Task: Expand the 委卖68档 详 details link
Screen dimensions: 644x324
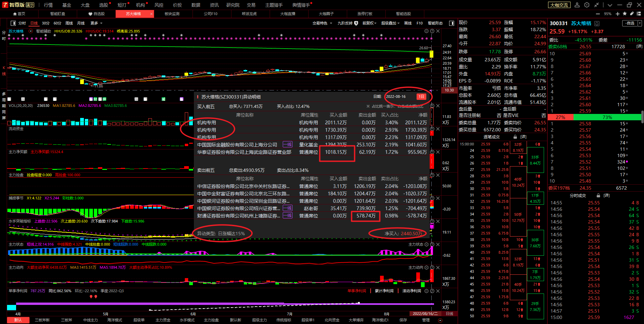Action: click(639, 47)
